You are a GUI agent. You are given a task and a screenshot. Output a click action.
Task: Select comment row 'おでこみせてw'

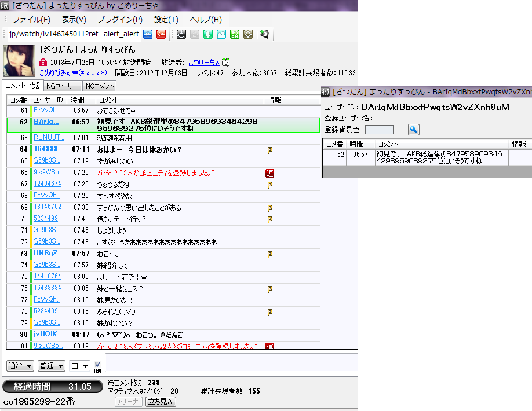point(163,111)
